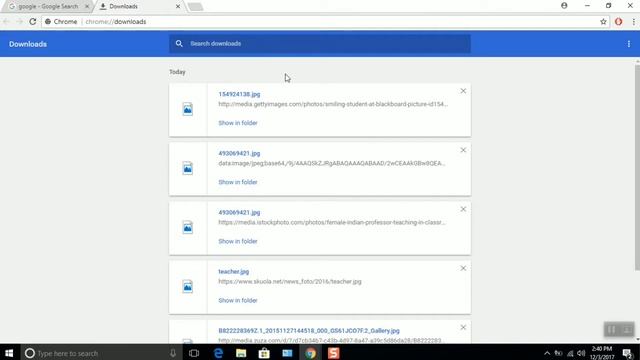Open the Chrome user profile icon

point(564,6)
